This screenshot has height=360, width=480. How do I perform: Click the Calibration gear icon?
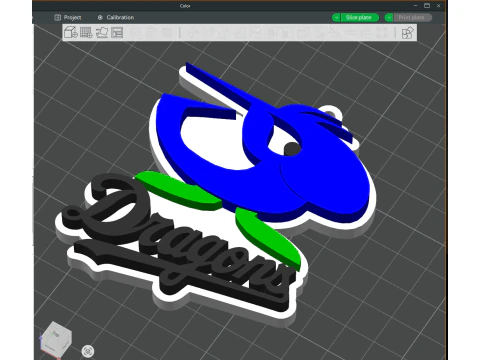[100, 17]
